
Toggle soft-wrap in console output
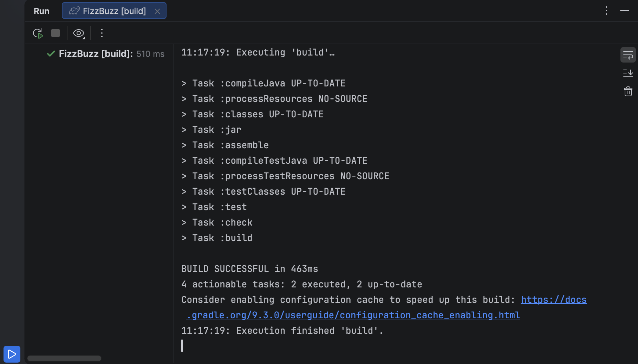click(x=628, y=55)
